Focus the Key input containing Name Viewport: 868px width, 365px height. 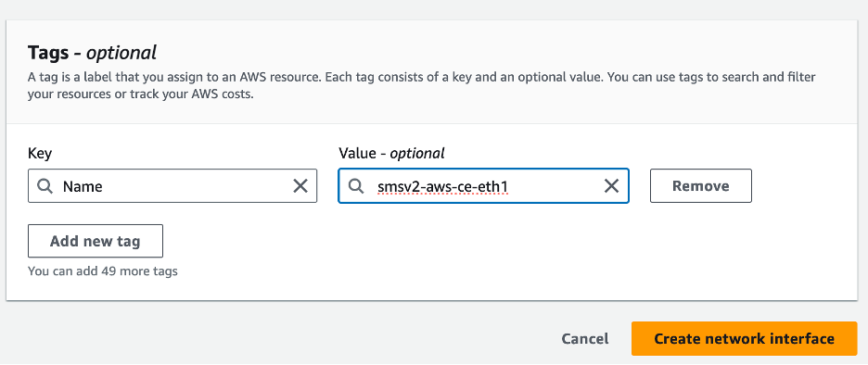(172, 186)
